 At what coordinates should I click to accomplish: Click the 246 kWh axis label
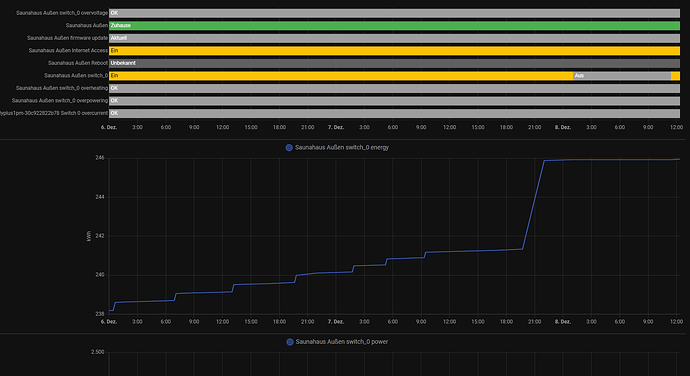click(100, 158)
